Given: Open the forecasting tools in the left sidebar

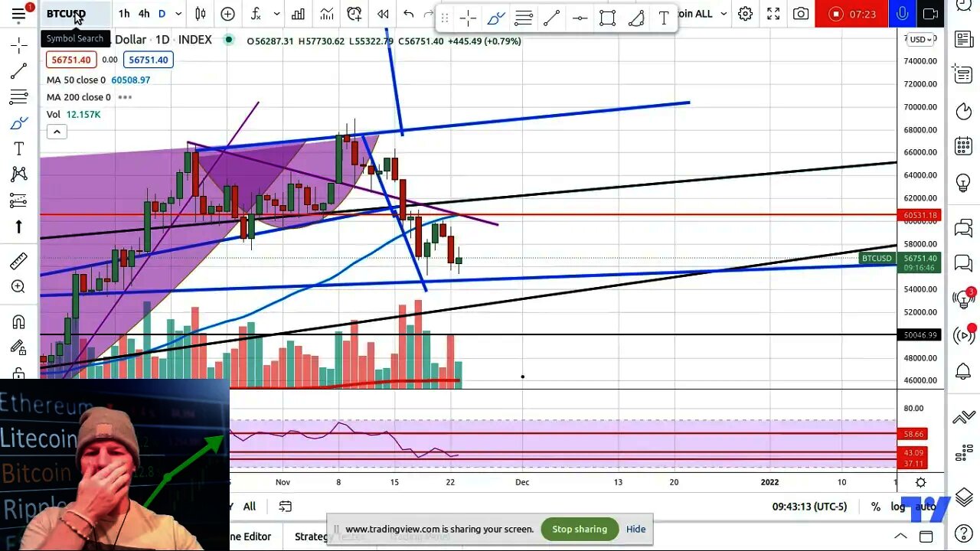Looking at the screenshot, I should (x=18, y=201).
